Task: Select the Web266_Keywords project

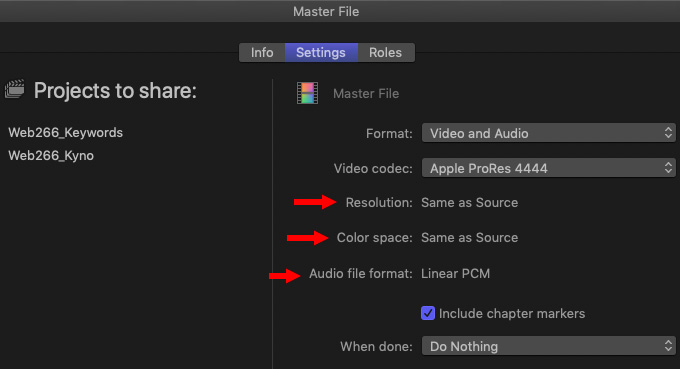Action: coord(65,133)
